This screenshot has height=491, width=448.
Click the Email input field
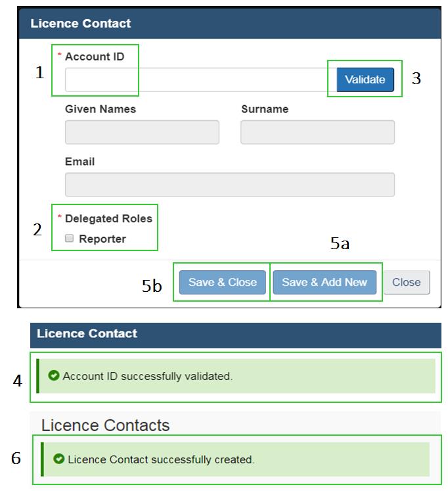click(x=229, y=185)
